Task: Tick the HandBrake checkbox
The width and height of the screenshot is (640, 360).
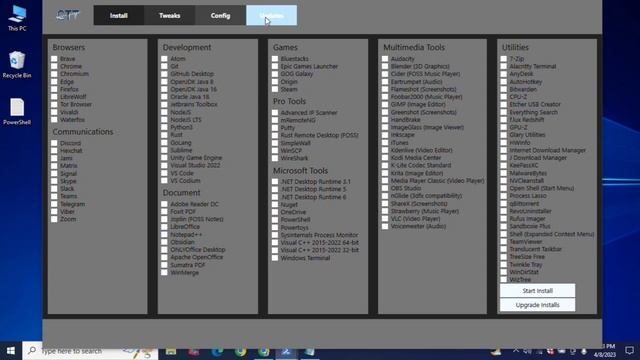Action: (385, 120)
